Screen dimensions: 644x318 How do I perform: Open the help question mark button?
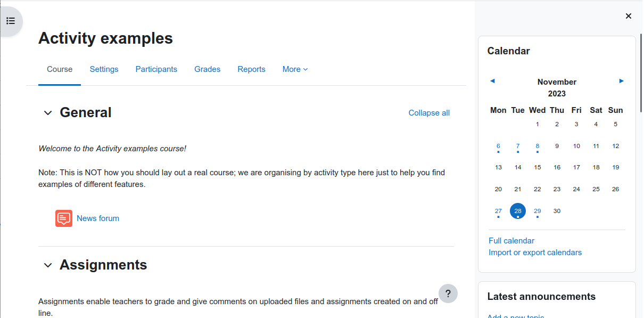(448, 293)
